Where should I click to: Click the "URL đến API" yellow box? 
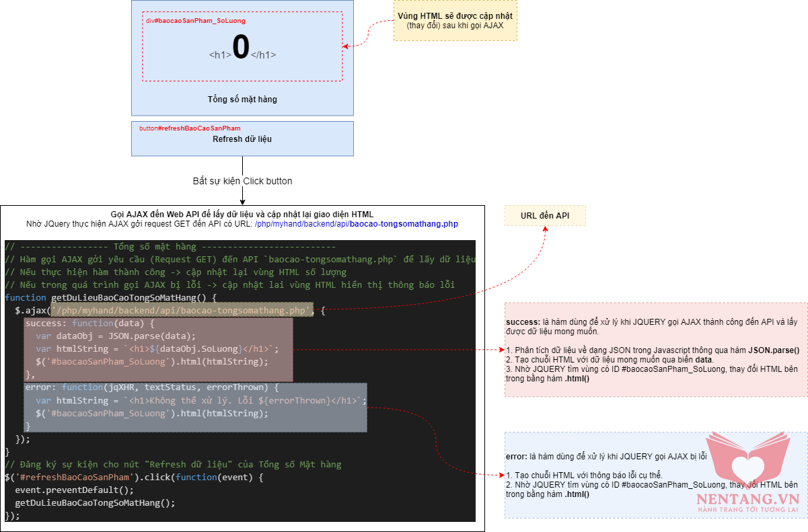tap(545, 216)
